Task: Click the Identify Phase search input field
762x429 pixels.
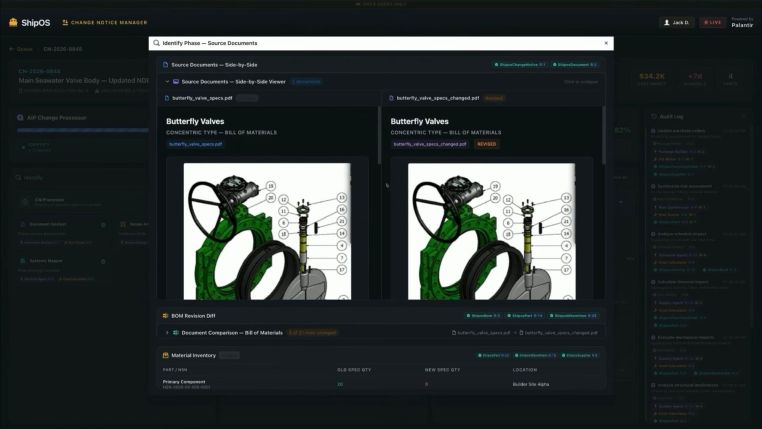Action: click(380, 43)
